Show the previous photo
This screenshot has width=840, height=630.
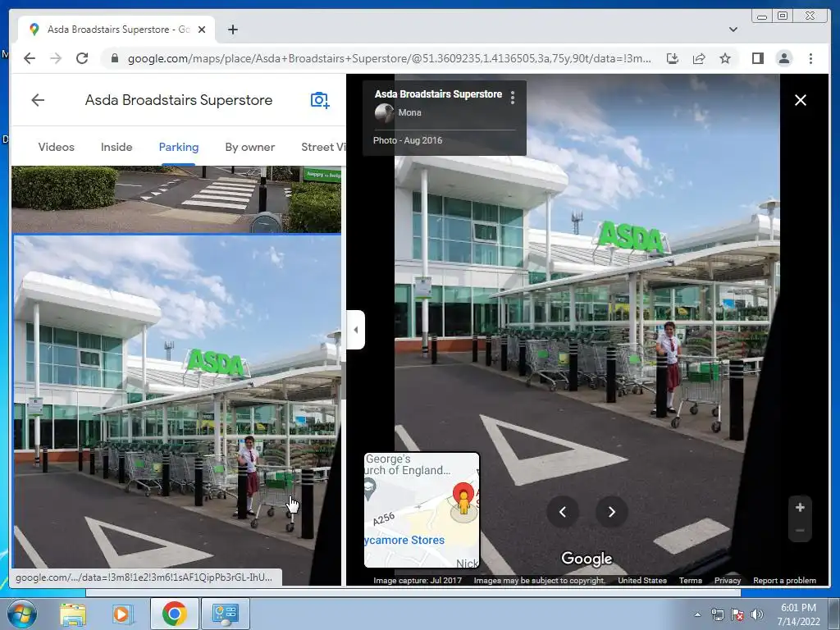pyautogui.click(x=563, y=512)
